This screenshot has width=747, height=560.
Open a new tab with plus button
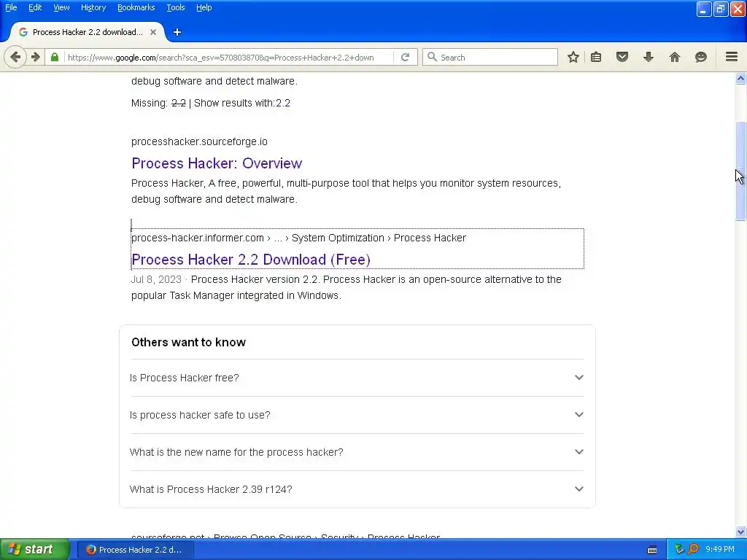pyautogui.click(x=177, y=32)
